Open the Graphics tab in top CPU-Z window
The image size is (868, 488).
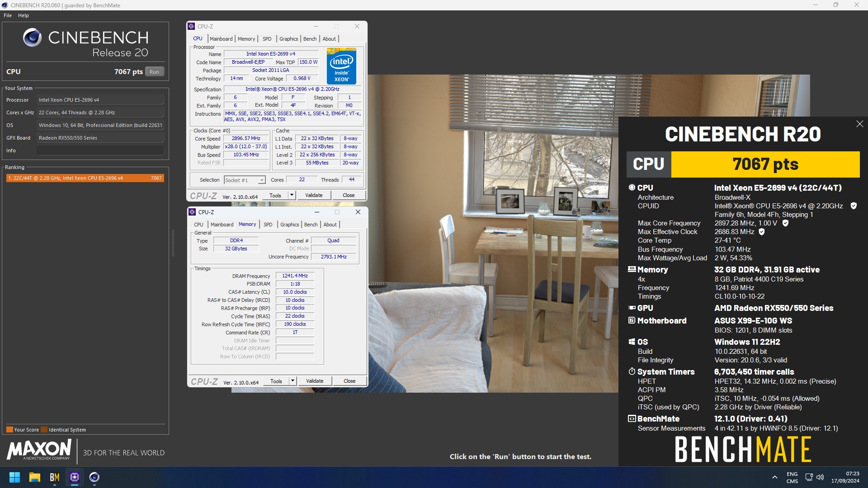pyautogui.click(x=288, y=39)
